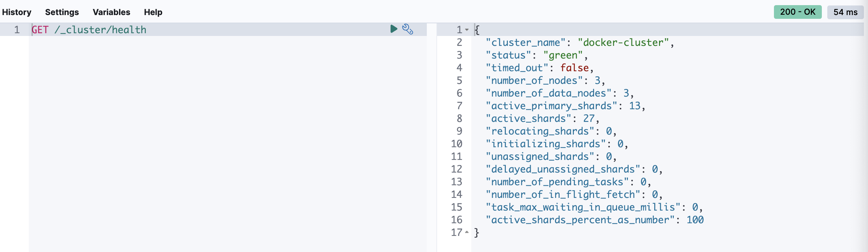Click line number 10 in response gutter

457,144
